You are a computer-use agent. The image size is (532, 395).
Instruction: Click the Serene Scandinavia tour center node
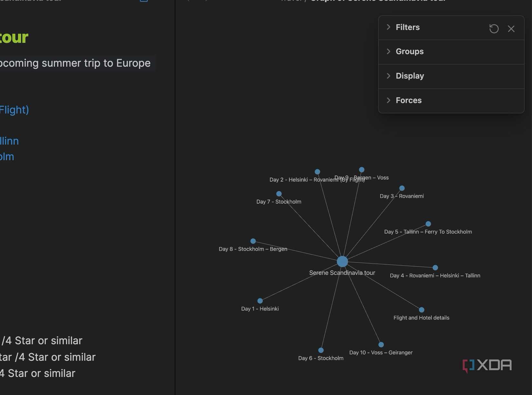[x=342, y=261]
